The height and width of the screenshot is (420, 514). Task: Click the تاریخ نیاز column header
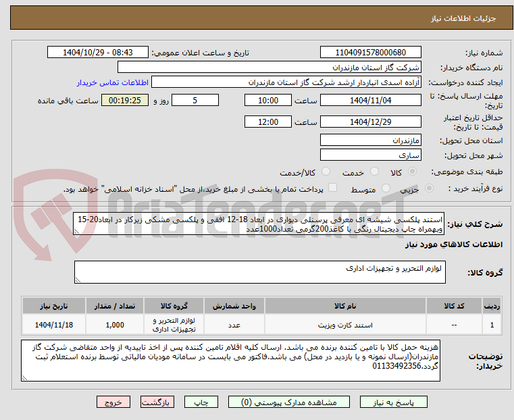(54, 306)
